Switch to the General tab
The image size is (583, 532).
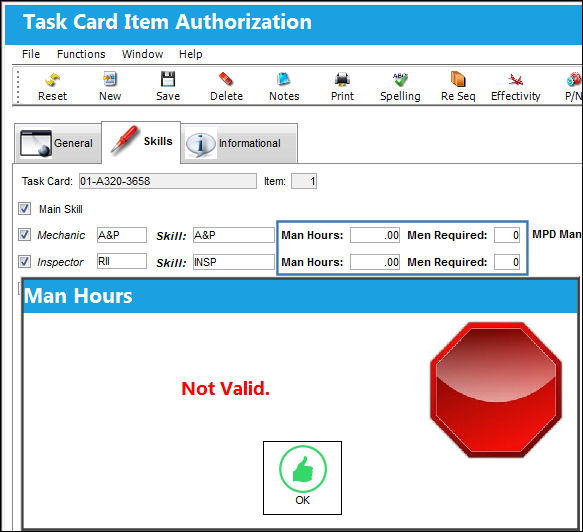pos(58,143)
